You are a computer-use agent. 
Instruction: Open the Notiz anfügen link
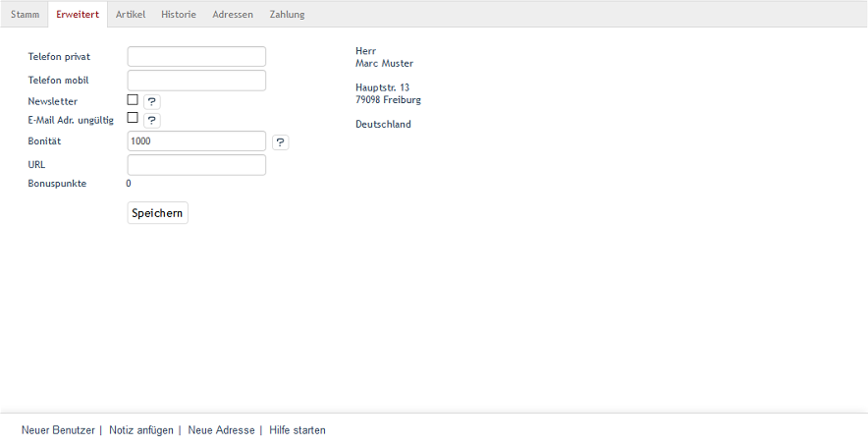(141, 430)
